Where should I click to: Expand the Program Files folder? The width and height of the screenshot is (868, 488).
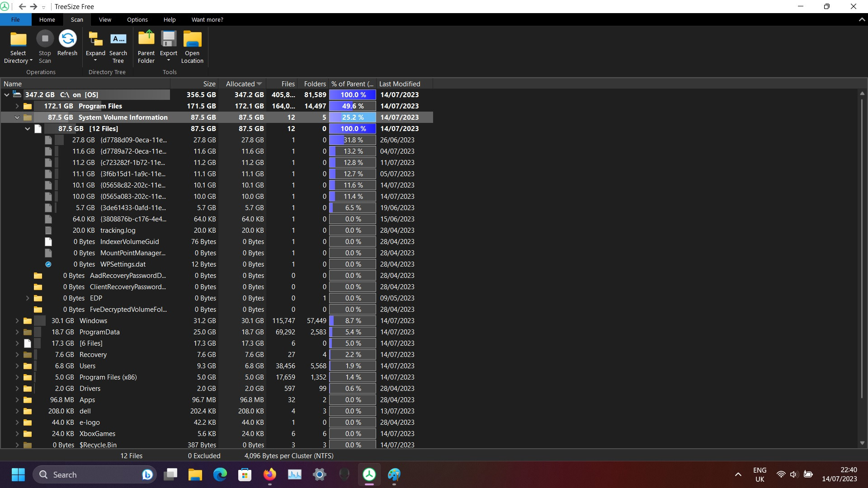[17, 106]
